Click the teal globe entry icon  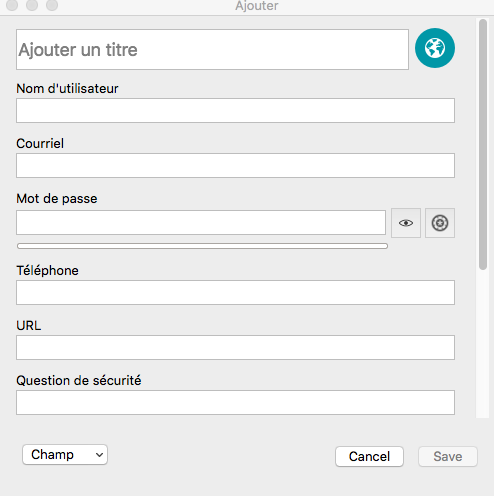click(435, 48)
